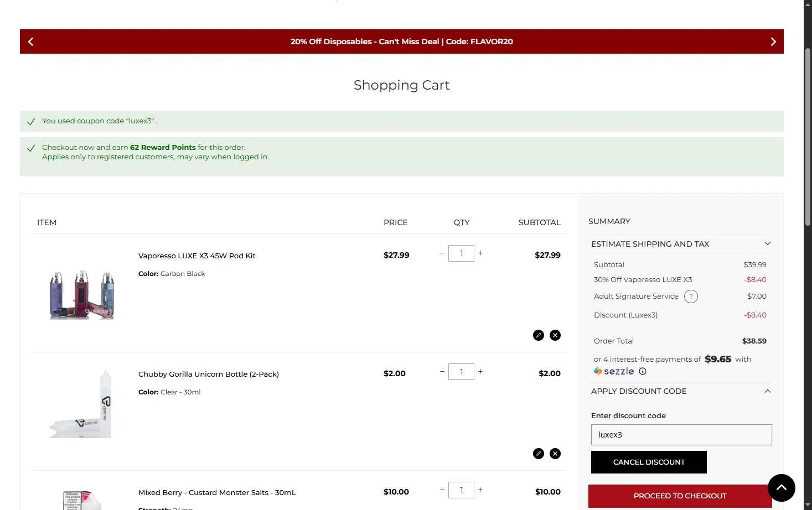Click 'Color: Clear - 30ml' option text

tap(169, 392)
